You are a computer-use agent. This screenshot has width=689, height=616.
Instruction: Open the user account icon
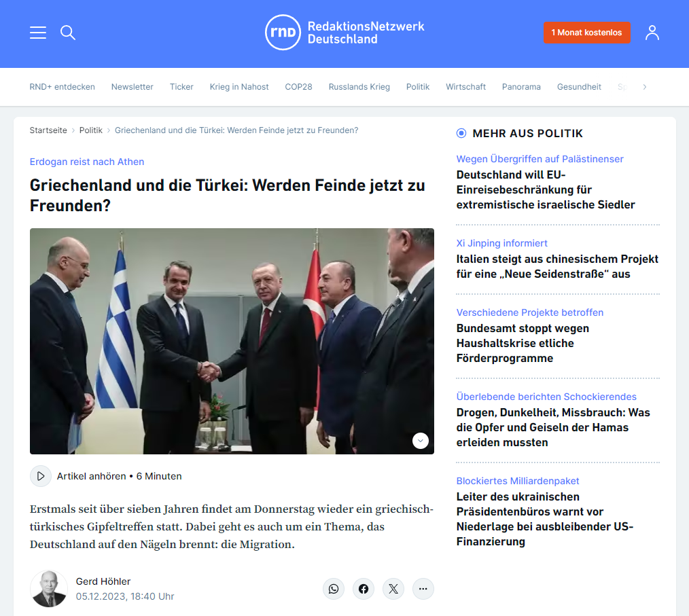pyautogui.click(x=652, y=33)
